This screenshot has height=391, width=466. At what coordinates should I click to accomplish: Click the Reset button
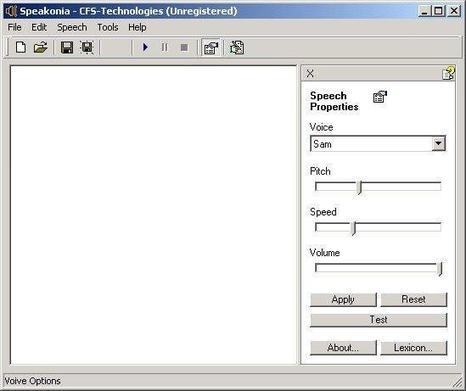click(413, 300)
